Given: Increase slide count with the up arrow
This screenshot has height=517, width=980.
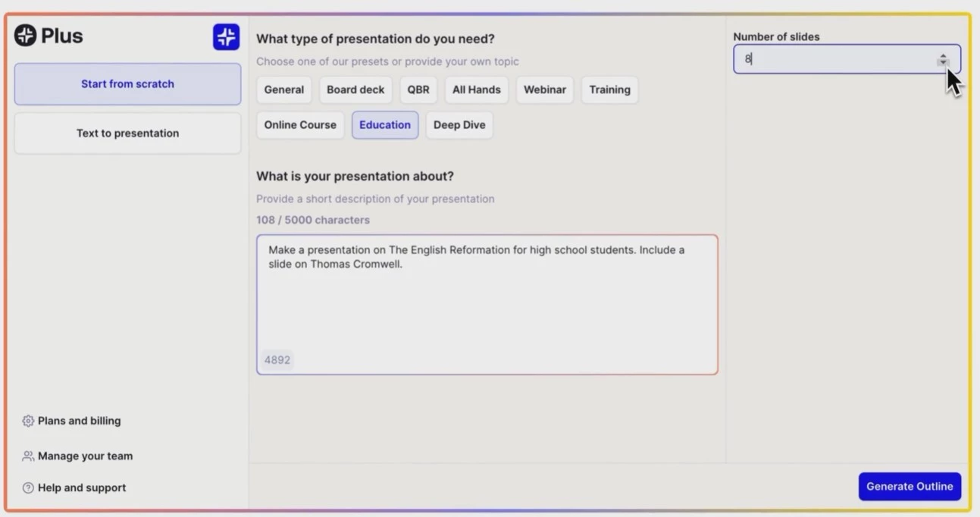Looking at the screenshot, I should click(943, 55).
